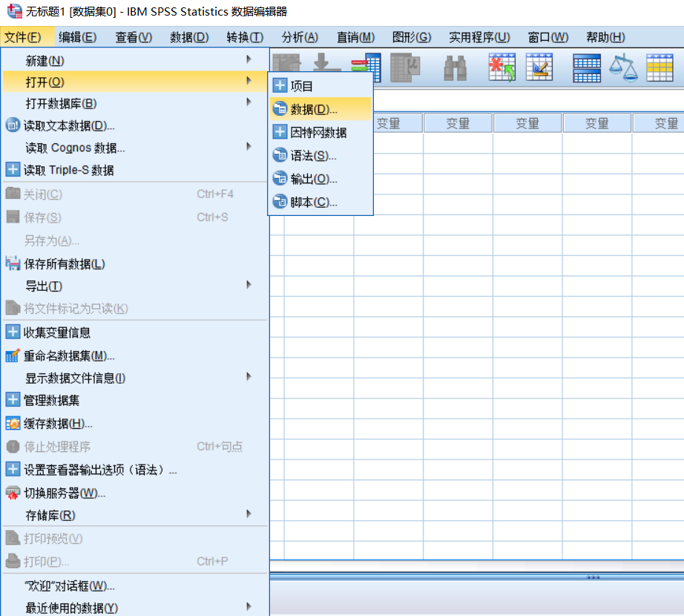This screenshot has width=684, height=616.
Task: Choose 数据(D)... in the Open submenu
Action: [320, 109]
